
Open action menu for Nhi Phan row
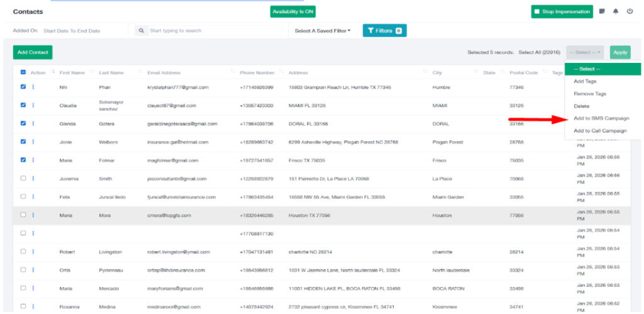tap(33, 87)
